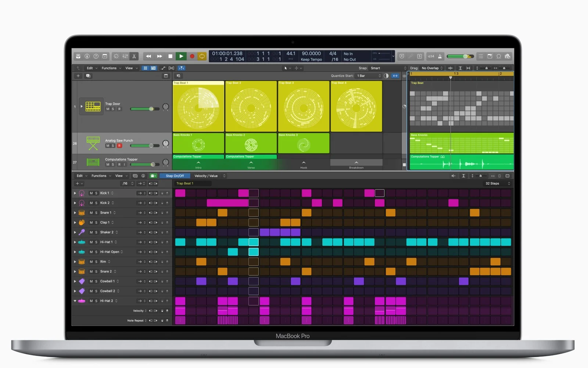Toggle the yellow Cycle mode button
The height and width of the screenshot is (368, 588).
pos(202,56)
